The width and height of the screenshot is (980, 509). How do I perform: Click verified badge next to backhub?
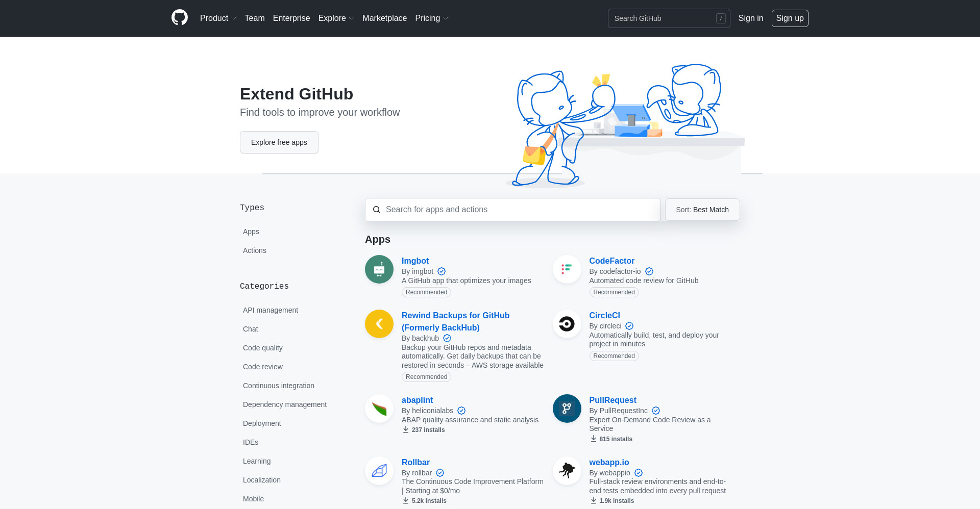click(447, 338)
